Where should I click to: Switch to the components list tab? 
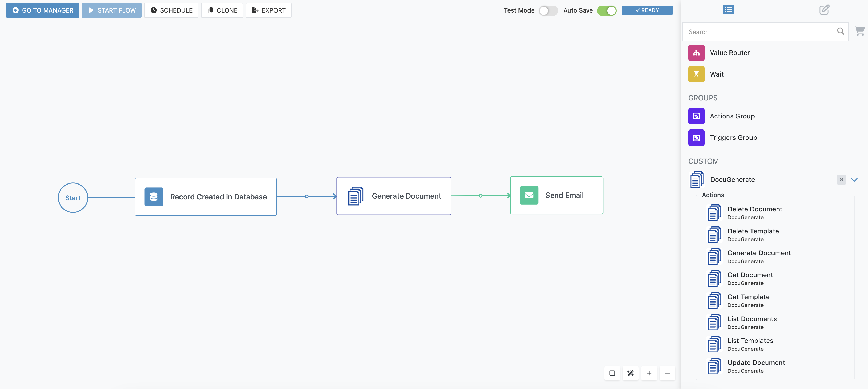coord(728,9)
